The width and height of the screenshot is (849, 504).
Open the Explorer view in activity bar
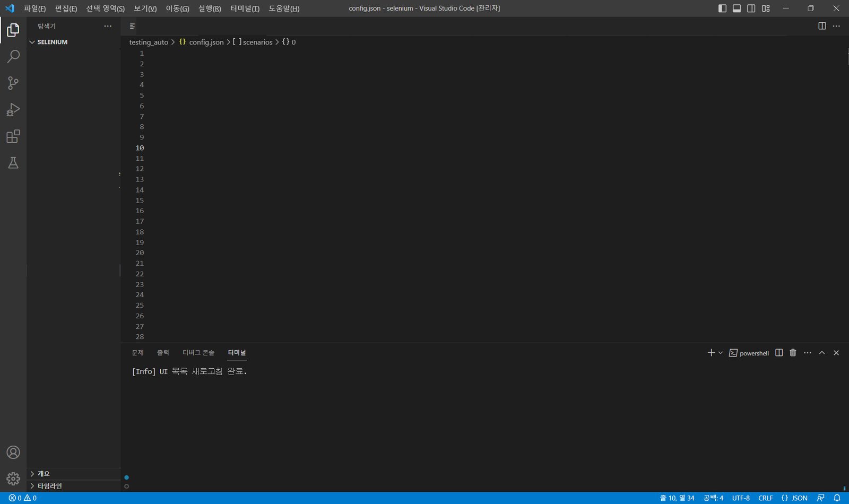[x=13, y=30]
